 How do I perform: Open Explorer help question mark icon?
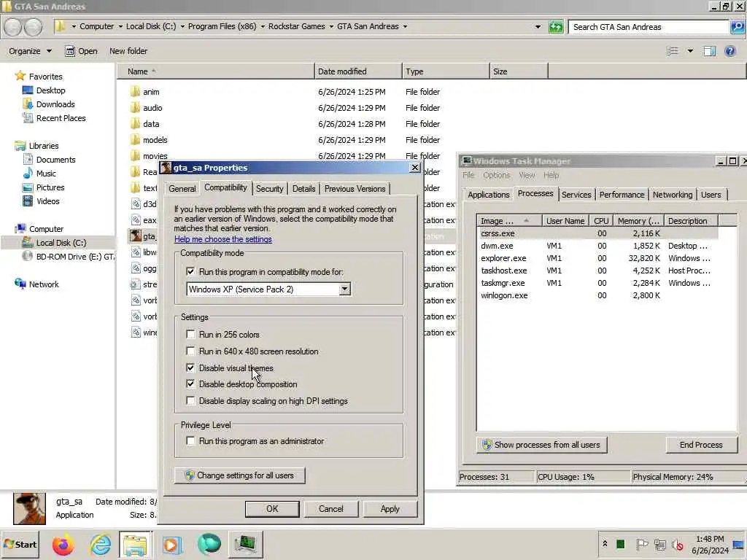pyautogui.click(x=729, y=51)
